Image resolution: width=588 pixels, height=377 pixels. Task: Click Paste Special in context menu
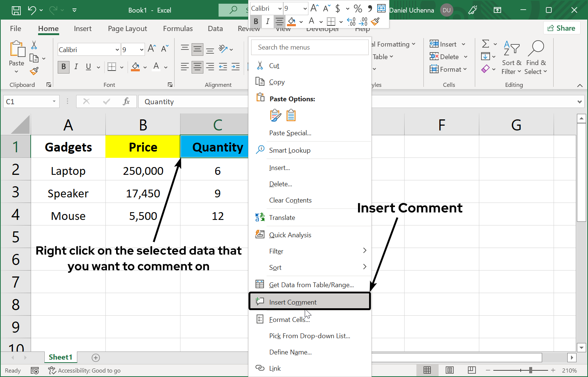290,133
